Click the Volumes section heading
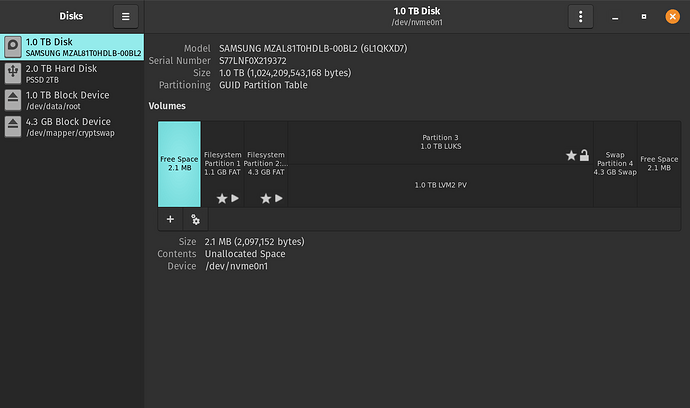The height and width of the screenshot is (408, 690). pos(167,106)
